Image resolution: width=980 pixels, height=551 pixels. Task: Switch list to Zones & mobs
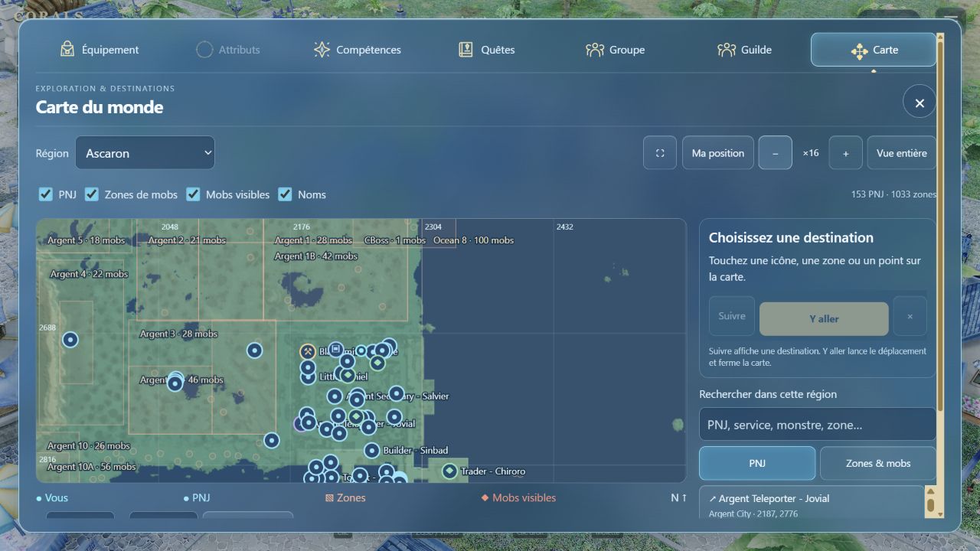[x=878, y=463]
